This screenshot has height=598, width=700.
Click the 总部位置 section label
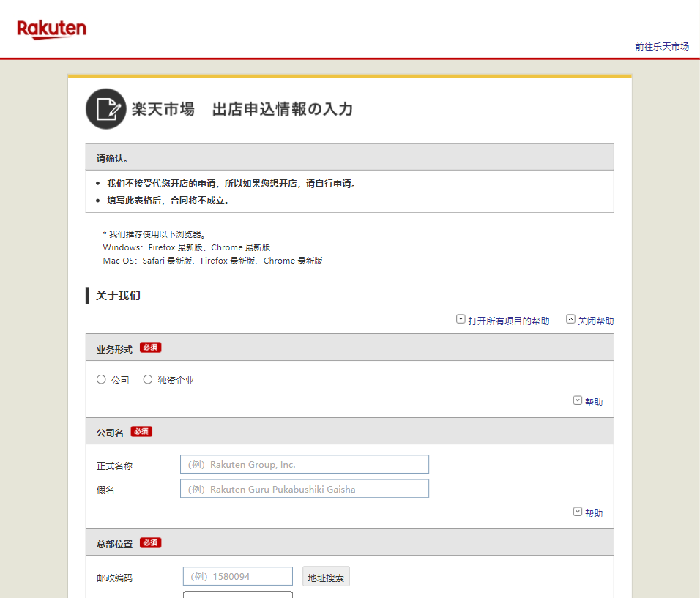(x=114, y=544)
